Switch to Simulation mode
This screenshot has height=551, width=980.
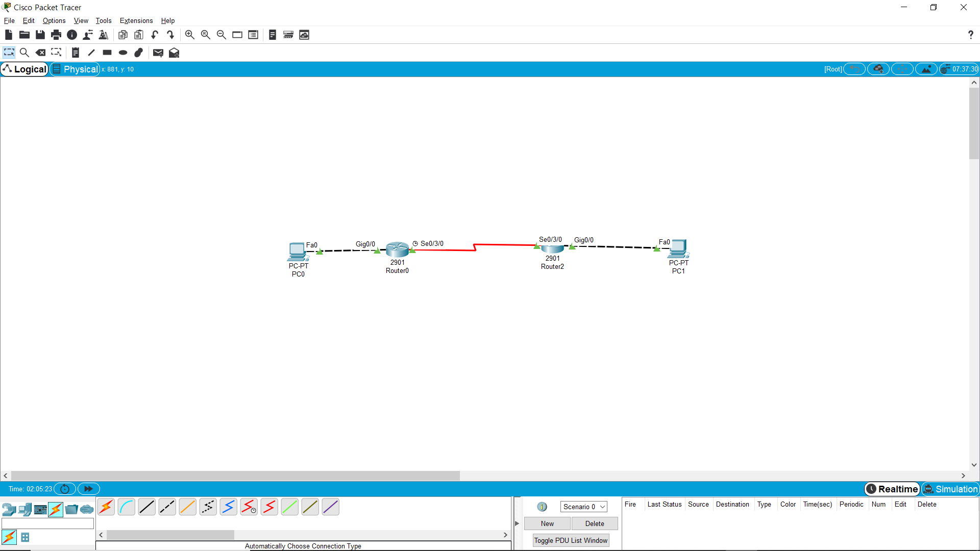click(950, 489)
